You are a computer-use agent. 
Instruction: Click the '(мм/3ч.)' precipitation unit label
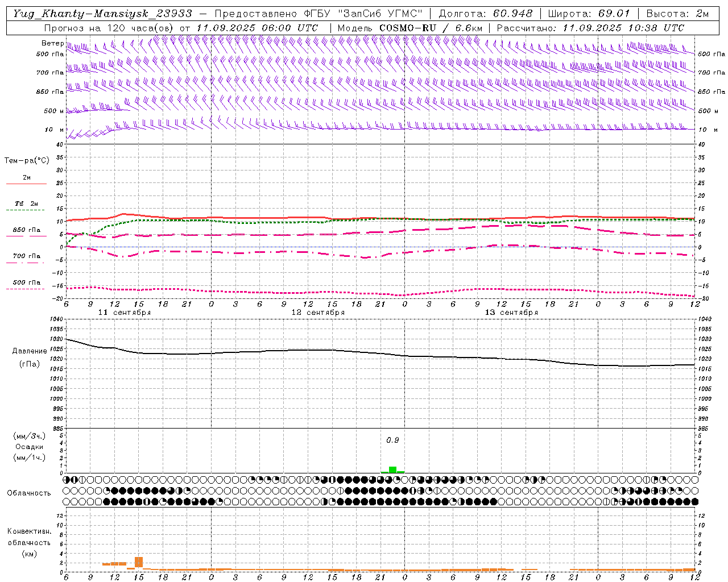(30, 436)
